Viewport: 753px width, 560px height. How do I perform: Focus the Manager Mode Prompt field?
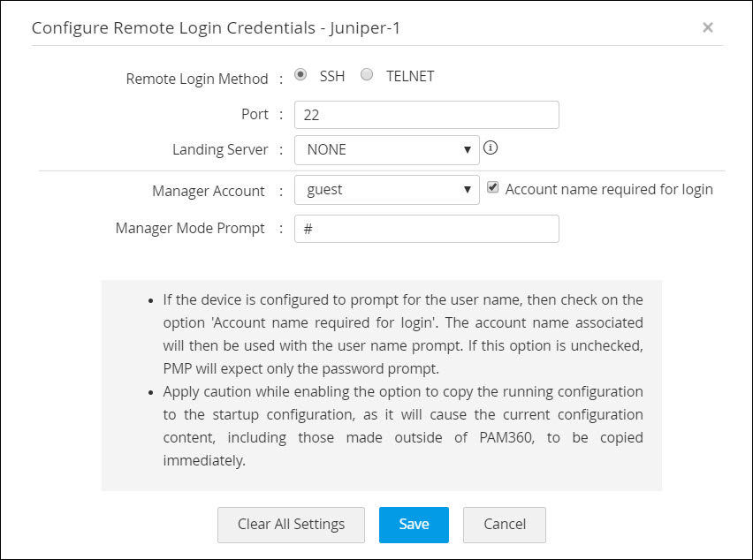(x=426, y=228)
